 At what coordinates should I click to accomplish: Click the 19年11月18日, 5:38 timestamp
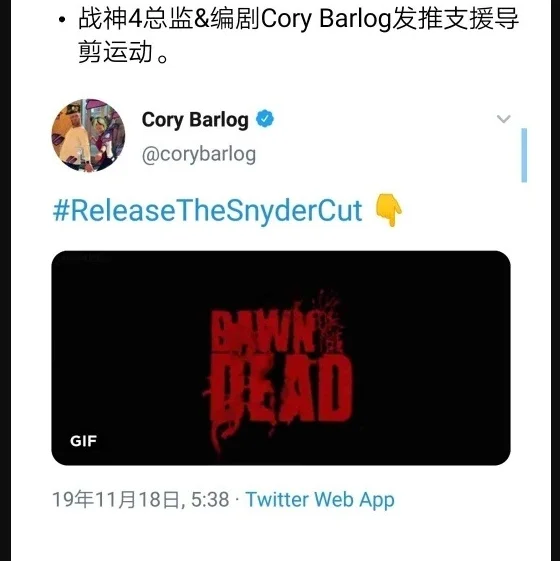tap(141, 499)
